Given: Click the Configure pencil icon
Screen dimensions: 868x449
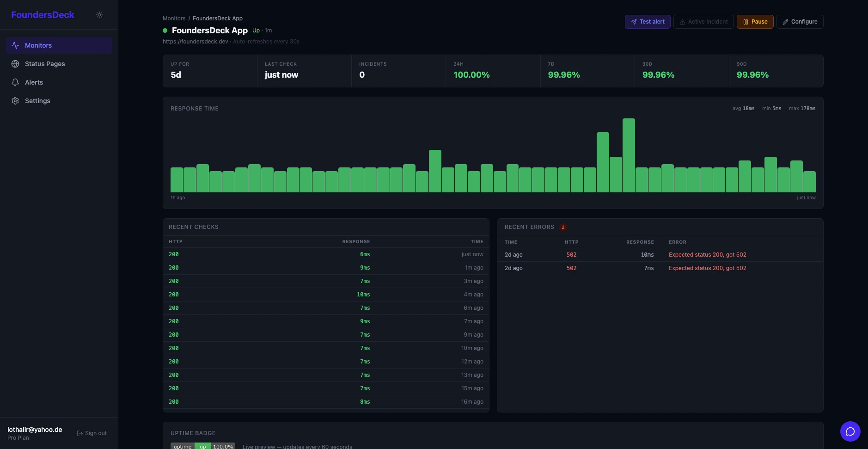Looking at the screenshot, I should coord(786,22).
